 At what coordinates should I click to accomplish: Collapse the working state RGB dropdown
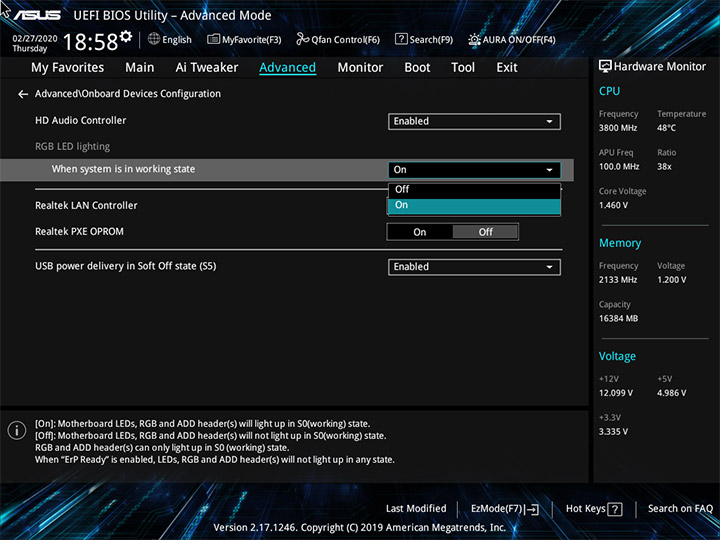474,169
